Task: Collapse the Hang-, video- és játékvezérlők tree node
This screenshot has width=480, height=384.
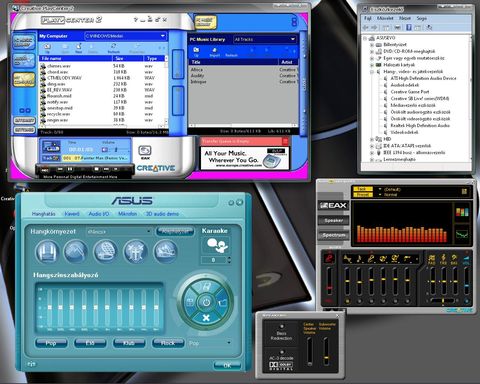Action: pyautogui.click(x=372, y=72)
